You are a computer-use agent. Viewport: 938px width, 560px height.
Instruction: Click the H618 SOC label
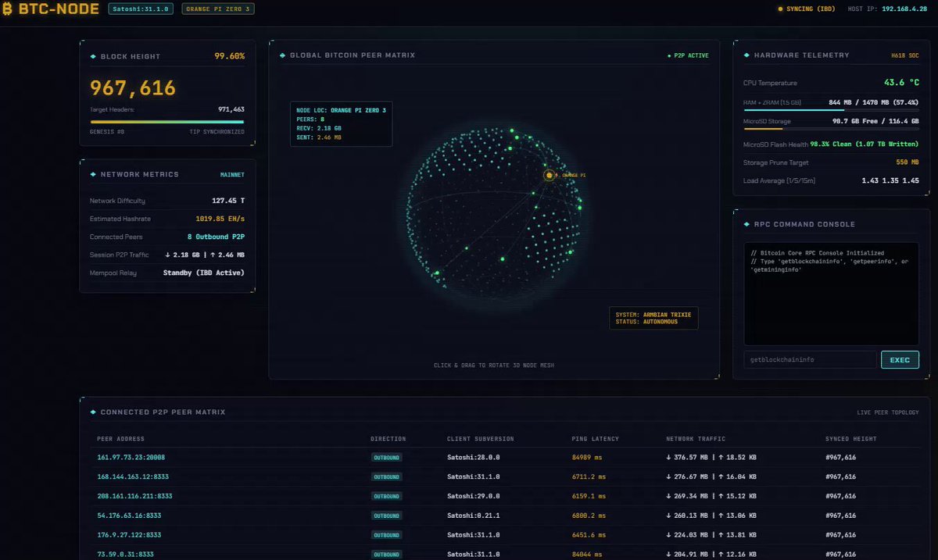coord(905,56)
